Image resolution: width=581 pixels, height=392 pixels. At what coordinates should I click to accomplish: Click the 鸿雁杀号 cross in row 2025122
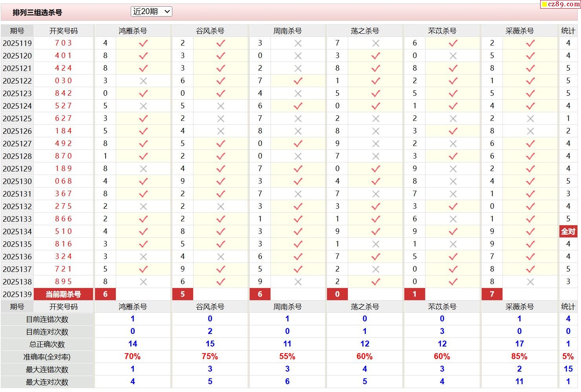[x=143, y=81]
